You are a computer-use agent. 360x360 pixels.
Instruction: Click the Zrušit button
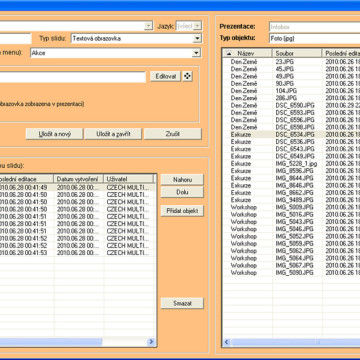point(173,134)
